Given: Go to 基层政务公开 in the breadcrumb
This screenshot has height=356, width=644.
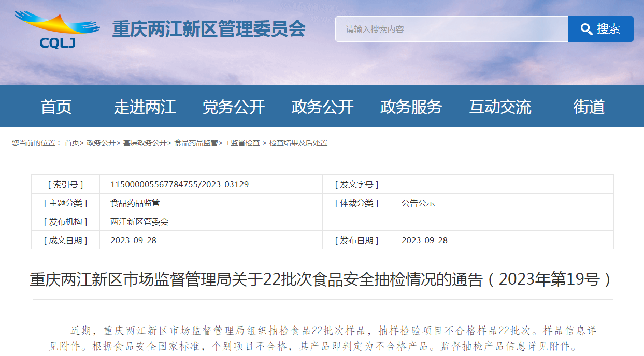Looking at the screenshot, I should click(145, 143).
